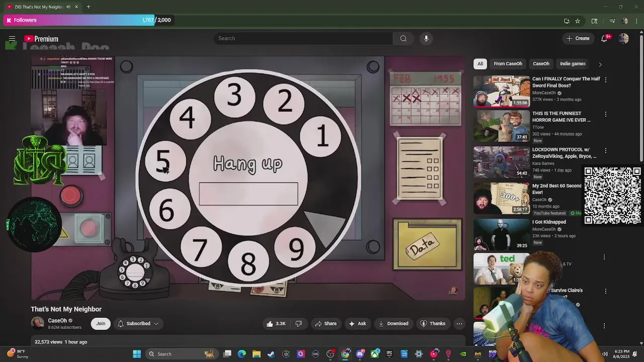The height and width of the screenshot is (362, 644).
Task: Open options for Half Sword video
Action: click(x=606, y=80)
